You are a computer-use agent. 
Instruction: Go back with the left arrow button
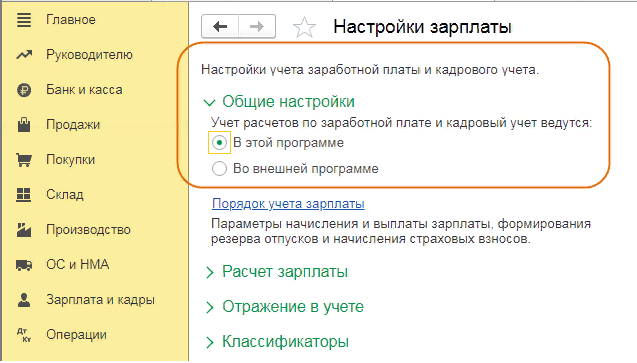220,27
